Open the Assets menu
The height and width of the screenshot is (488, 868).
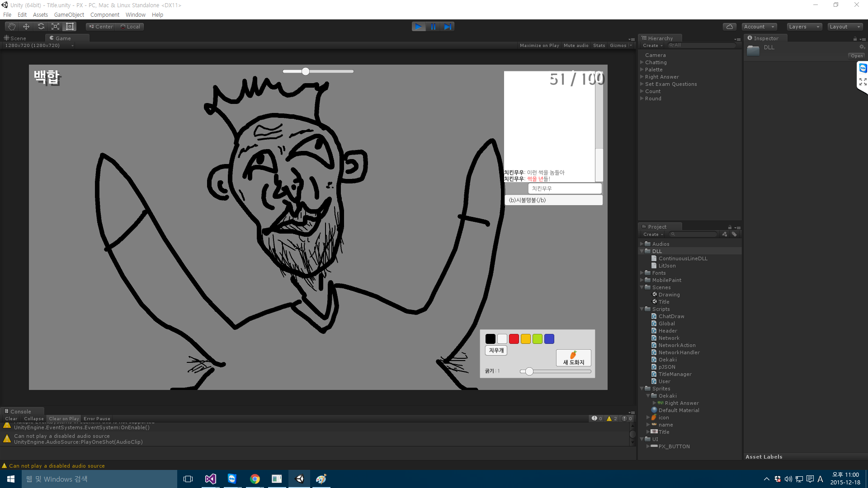[x=40, y=15]
